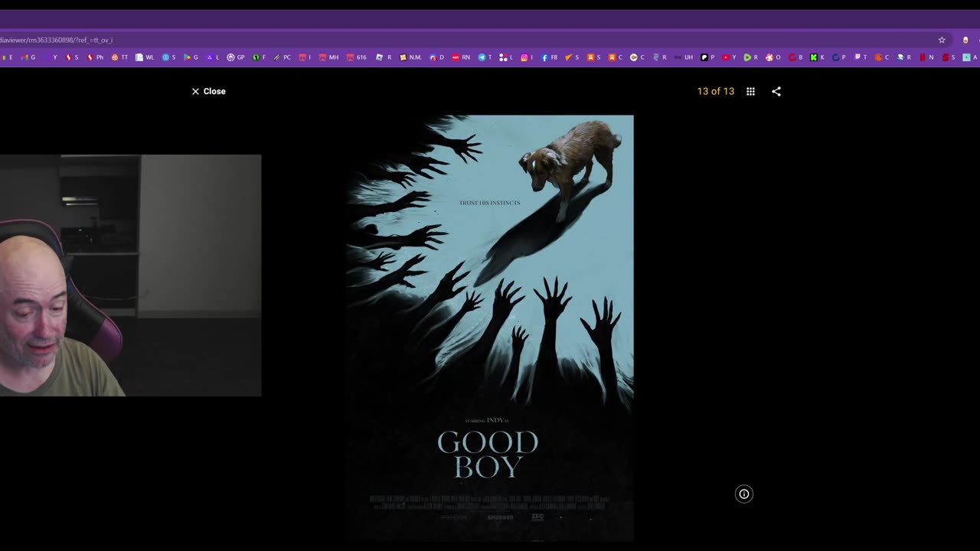Open the YouTube 'Y' bookmark
This screenshot has height=551, width=980.
(x=729, y=57)
